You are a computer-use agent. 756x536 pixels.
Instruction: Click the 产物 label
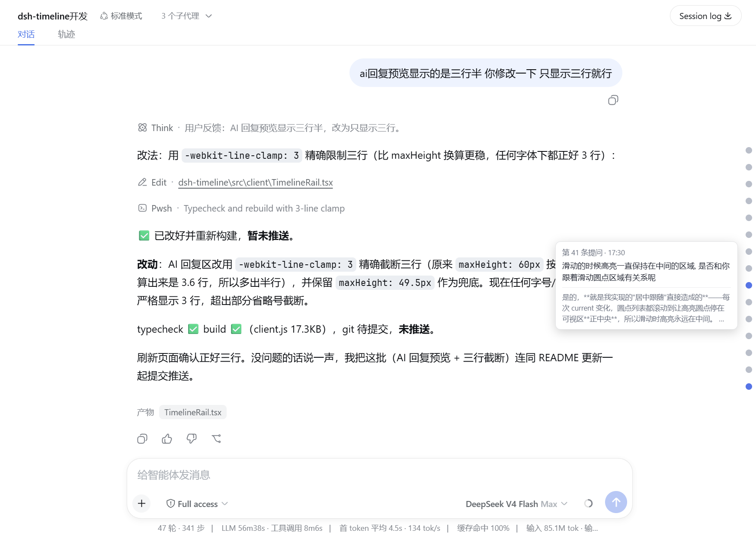[x=145, y=412]
